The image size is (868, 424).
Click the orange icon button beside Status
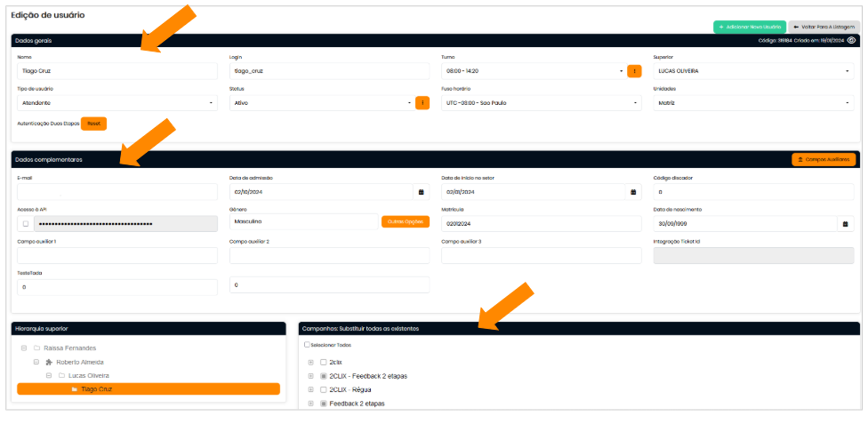click(422, 103)
